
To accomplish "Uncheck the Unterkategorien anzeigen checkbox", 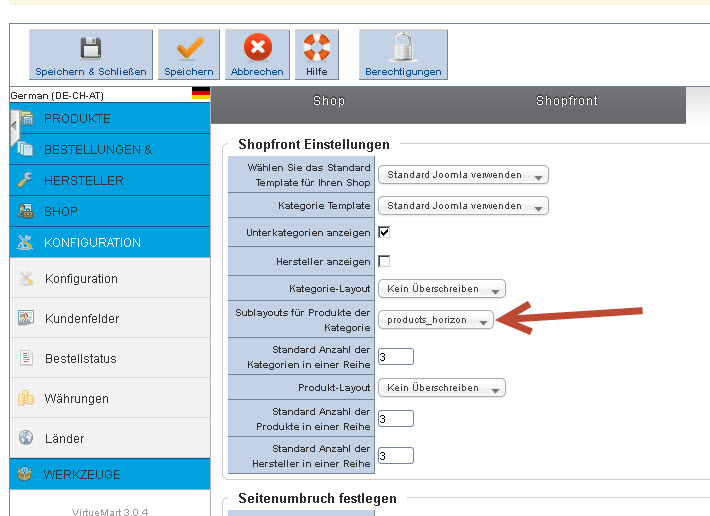I will (x=384, y=232).
